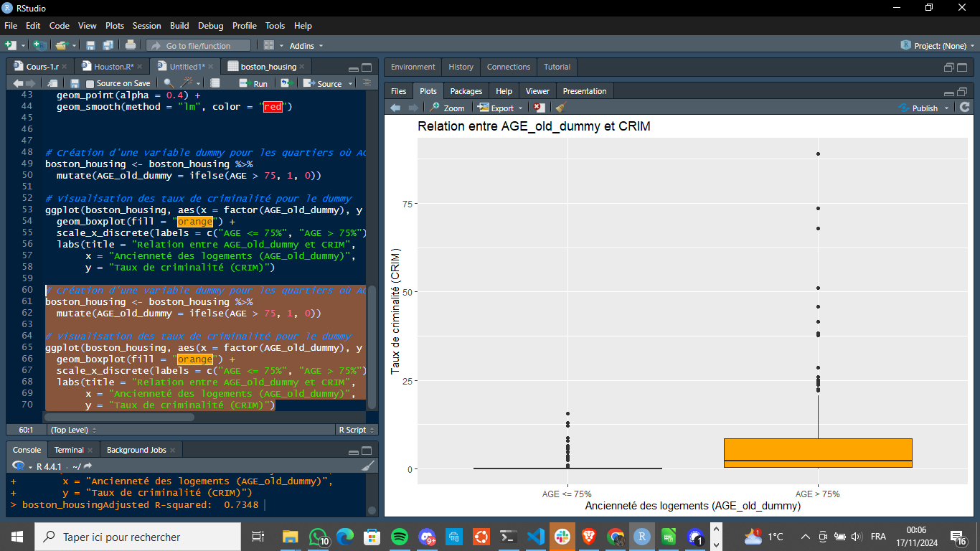The image size is (980, 551).
Task: Expand the Addins dropdown menu
Action: 306,45
